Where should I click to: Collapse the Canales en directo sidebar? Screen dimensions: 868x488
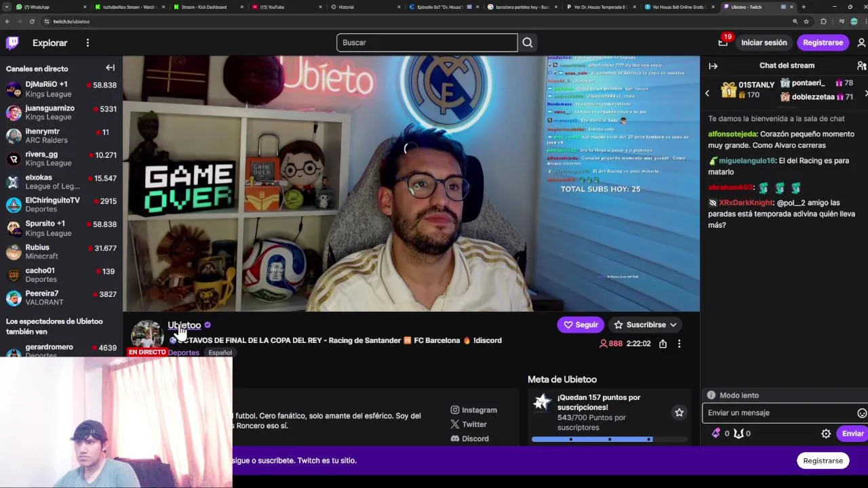coord(110,68)
